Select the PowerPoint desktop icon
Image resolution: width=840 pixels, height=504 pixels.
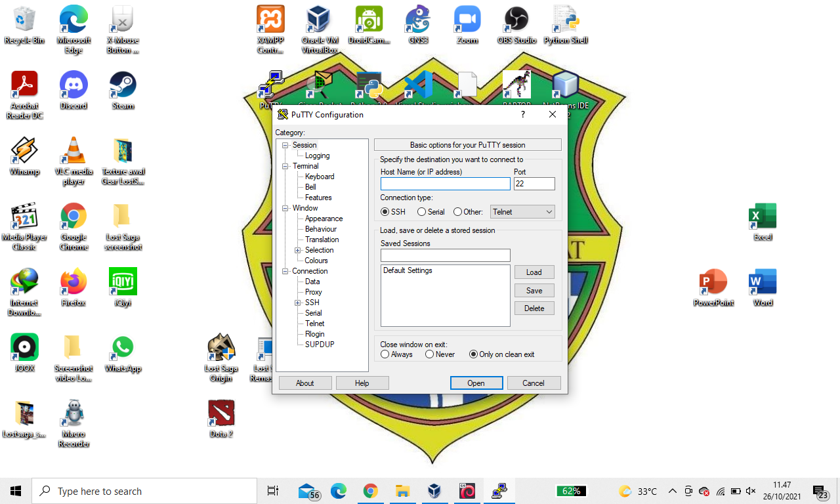coord(713,287)
